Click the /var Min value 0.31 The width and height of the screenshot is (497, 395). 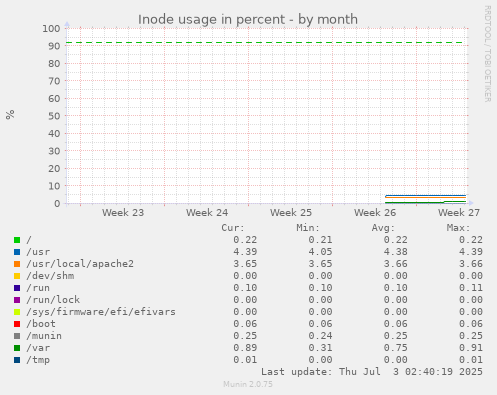pos(320,348)
